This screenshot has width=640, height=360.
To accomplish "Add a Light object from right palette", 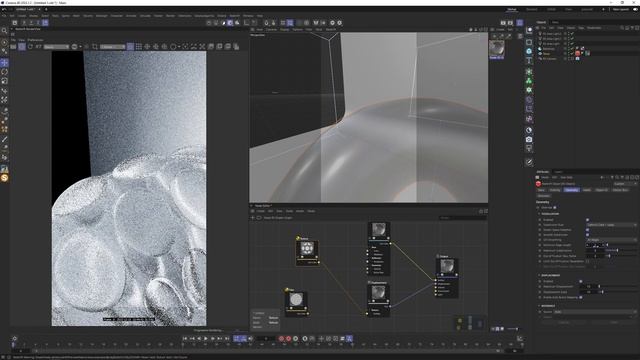I will (529, 149).
